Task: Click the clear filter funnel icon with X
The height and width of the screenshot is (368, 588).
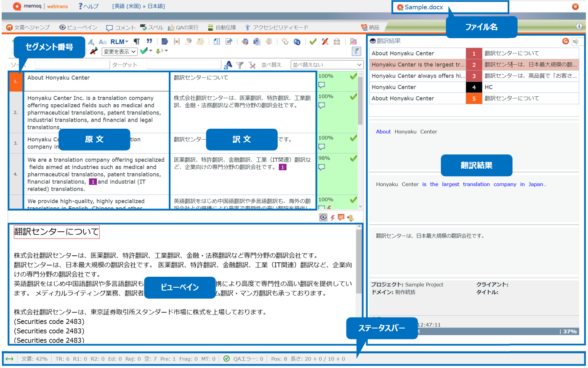Action: (x=252, y=65)
